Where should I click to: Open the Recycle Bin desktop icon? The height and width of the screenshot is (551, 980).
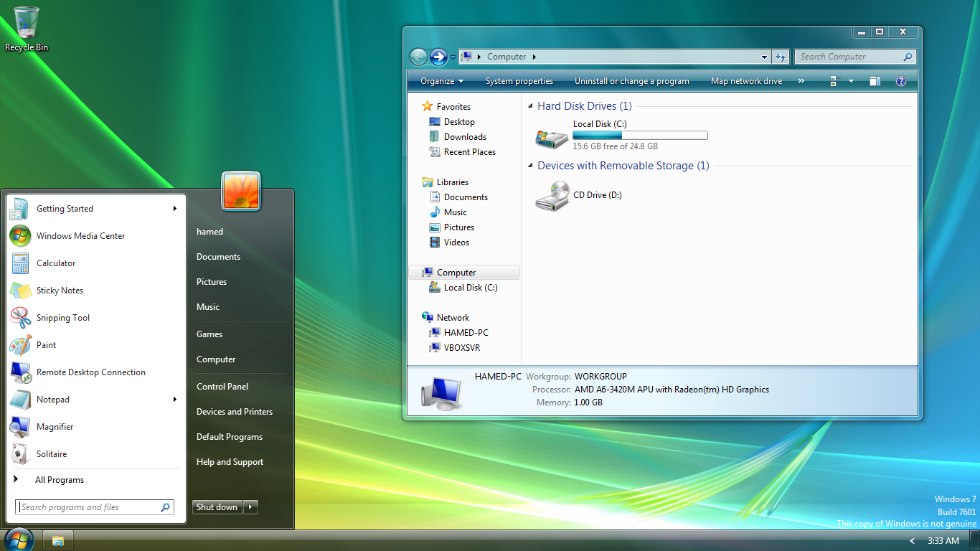click(27, 29)
